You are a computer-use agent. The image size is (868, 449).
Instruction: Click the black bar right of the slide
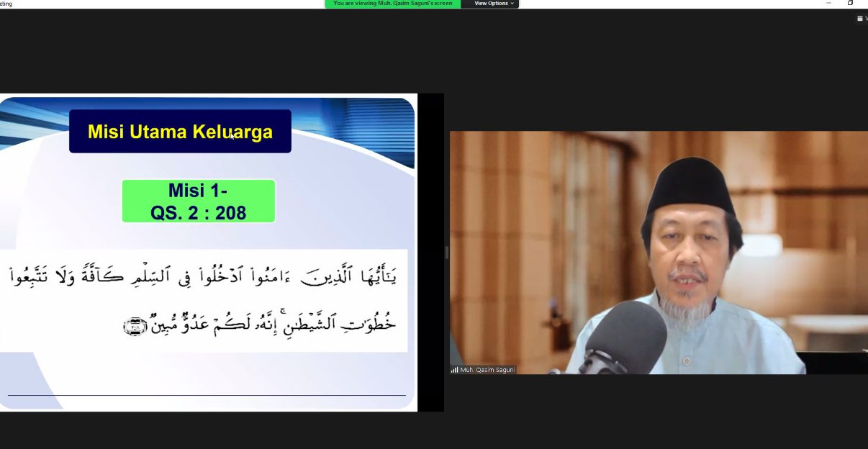[x=430, y=253]
